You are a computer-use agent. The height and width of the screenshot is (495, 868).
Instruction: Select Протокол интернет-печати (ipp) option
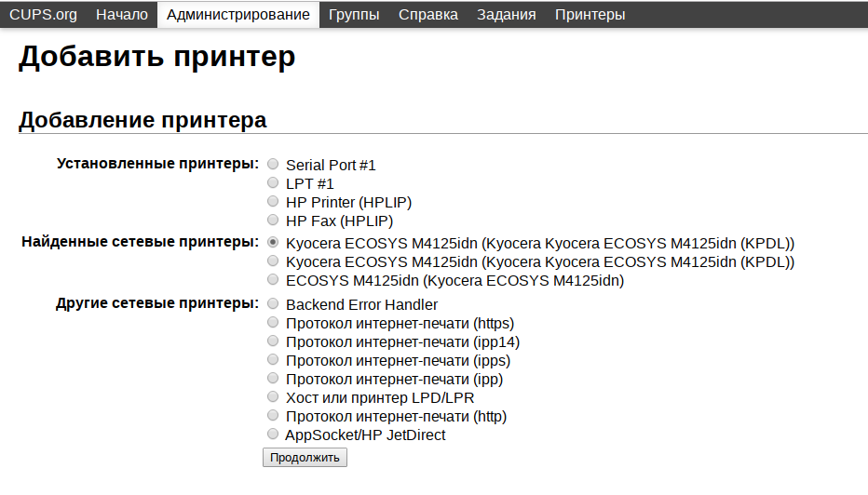click(x=273, y=379)
